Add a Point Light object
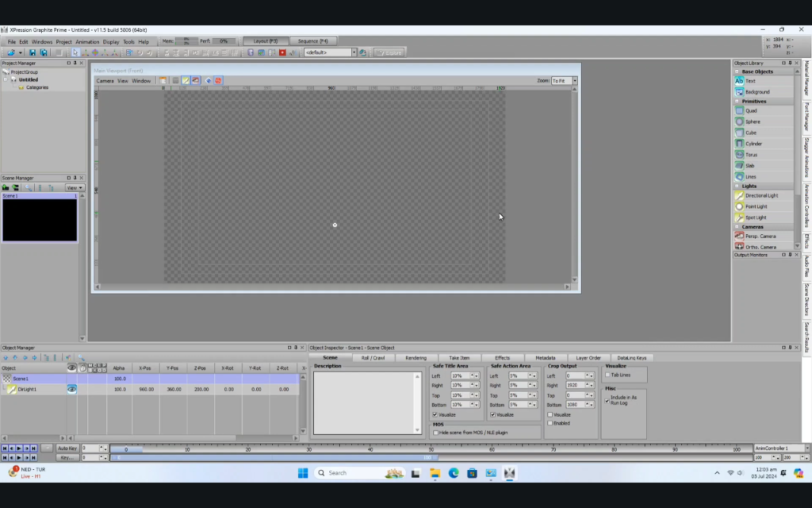812x508 pixels. tap(764, 206)
